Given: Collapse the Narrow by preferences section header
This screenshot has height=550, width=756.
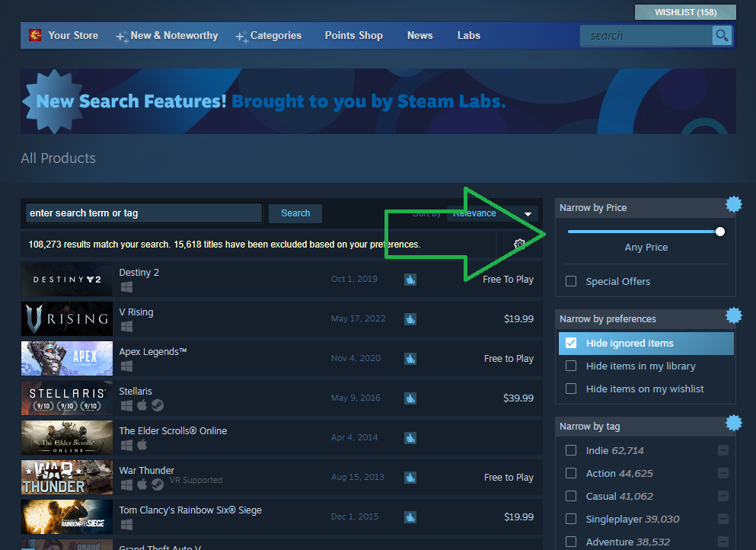Looking at the screenshot, I should click(645, 319).
